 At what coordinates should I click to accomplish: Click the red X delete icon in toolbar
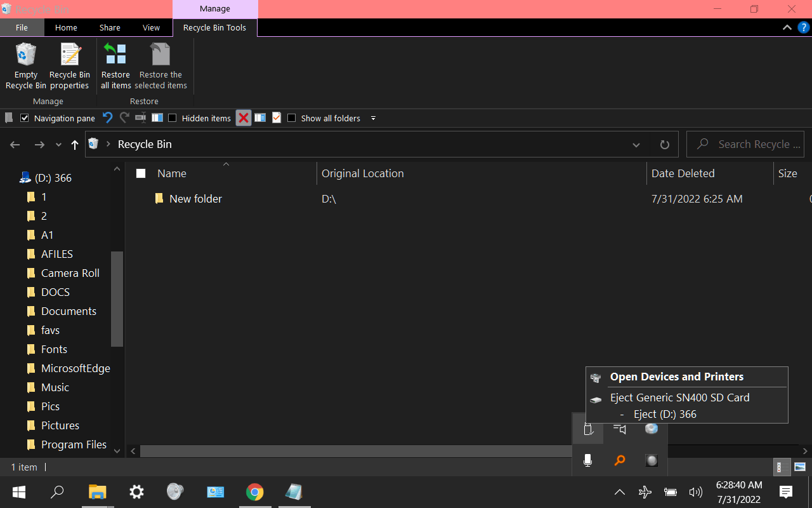[x=244, y=118]
